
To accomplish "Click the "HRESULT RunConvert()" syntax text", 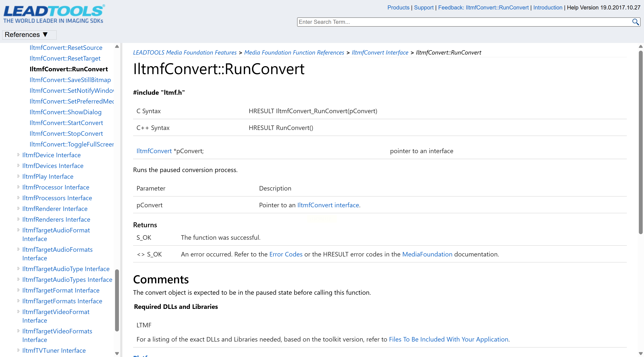I will pos(281,128).
